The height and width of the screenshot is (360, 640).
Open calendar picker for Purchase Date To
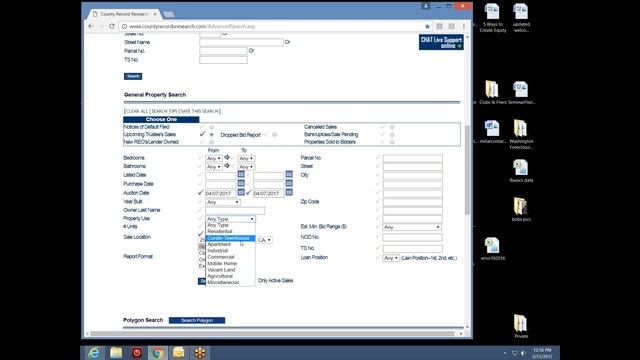[289, 183]
